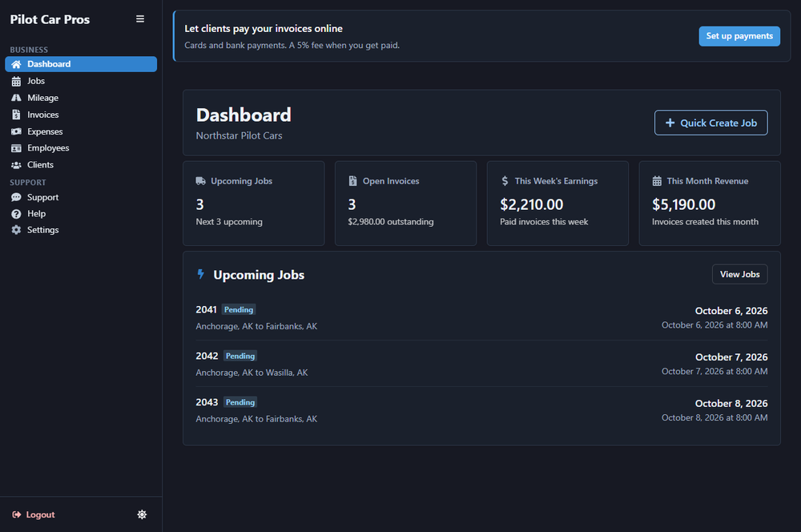Click the lightning bolt icon beside Upcoming Jobs
Image resolution: width=801 pixels, height=532 pixels.
(201, 275)
